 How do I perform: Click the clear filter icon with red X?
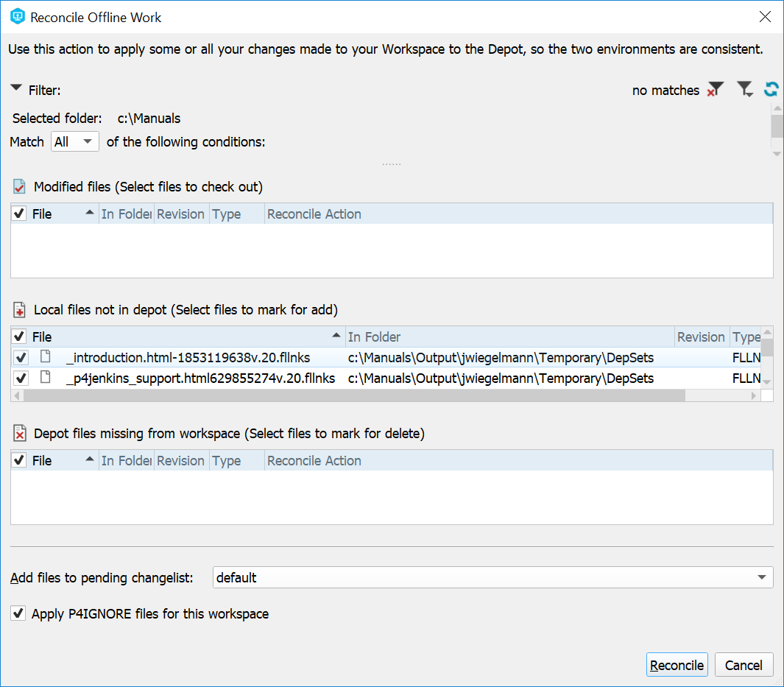(715, 90)
